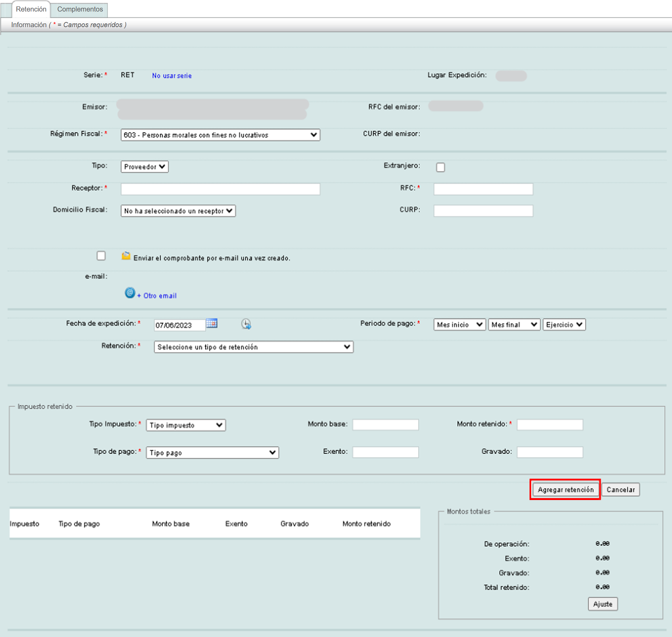The height and width of the screenshot is (637, 672).
Task: Open the calendar date picker icon
Action: click(211, 324)
